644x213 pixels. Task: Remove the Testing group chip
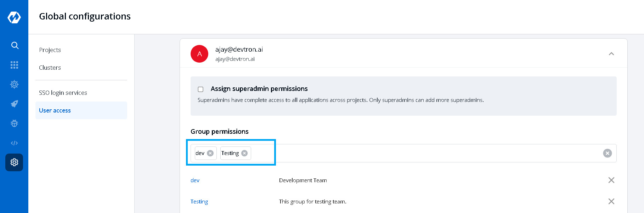pos(244,153)
